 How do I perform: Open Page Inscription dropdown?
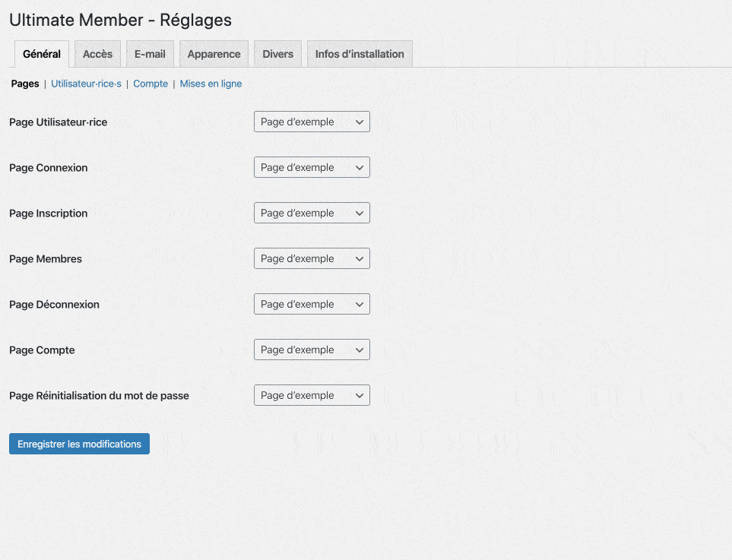pyautogui.click(x=312, y=213)
